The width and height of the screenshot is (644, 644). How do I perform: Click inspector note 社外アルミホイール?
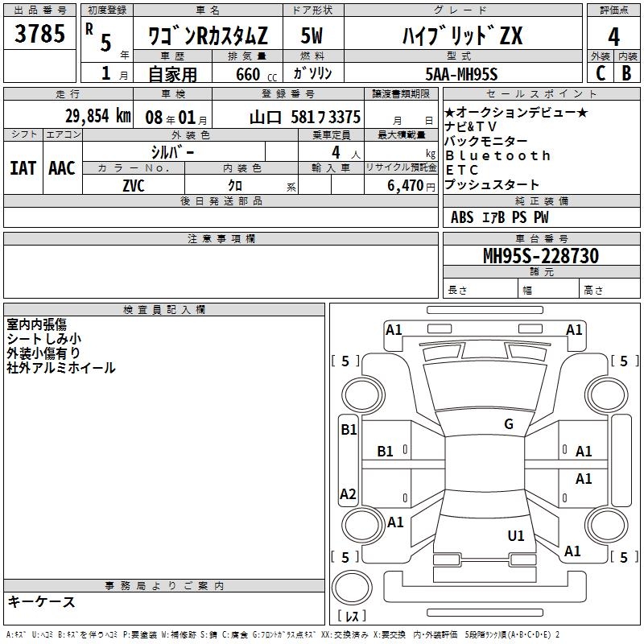tap(61, 368)
